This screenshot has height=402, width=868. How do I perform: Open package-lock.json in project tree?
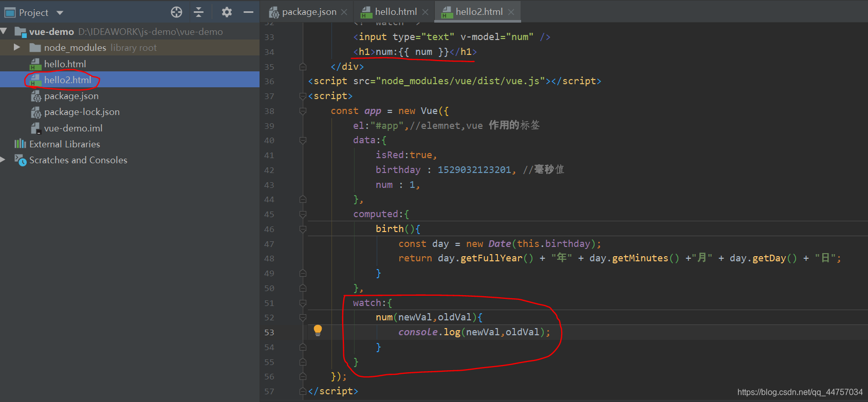click(82, 112)
